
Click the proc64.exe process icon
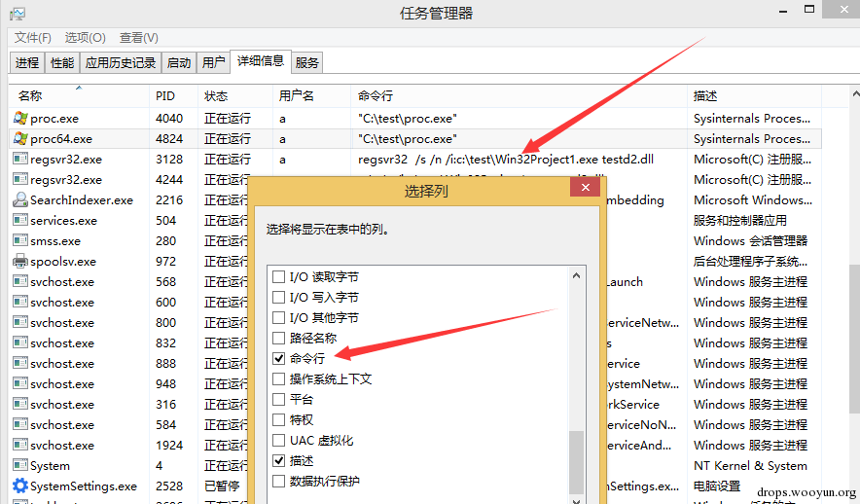(20, 138)
